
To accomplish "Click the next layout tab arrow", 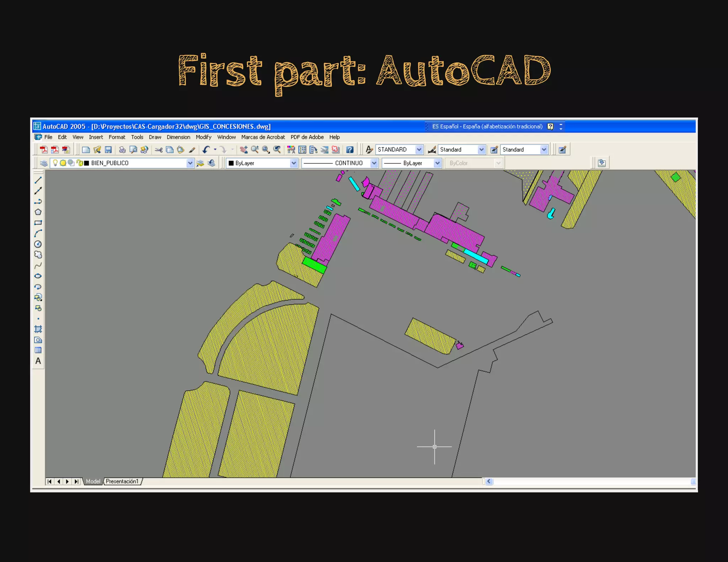I will (67, 481).
